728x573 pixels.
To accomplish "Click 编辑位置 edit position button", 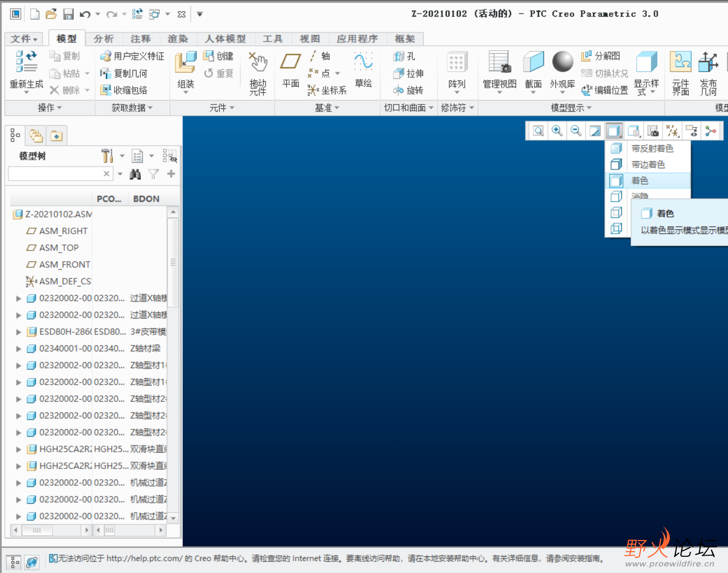I will click(604, 90).
